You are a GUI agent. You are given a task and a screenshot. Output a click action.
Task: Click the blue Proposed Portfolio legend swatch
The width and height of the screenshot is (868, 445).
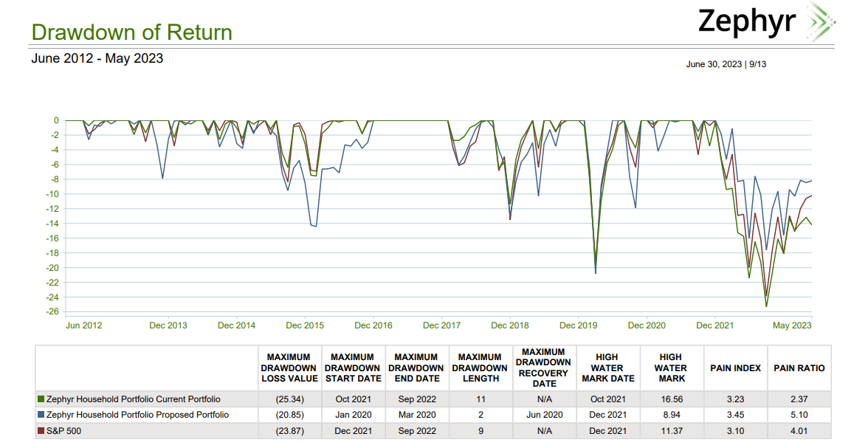point(41,415)
